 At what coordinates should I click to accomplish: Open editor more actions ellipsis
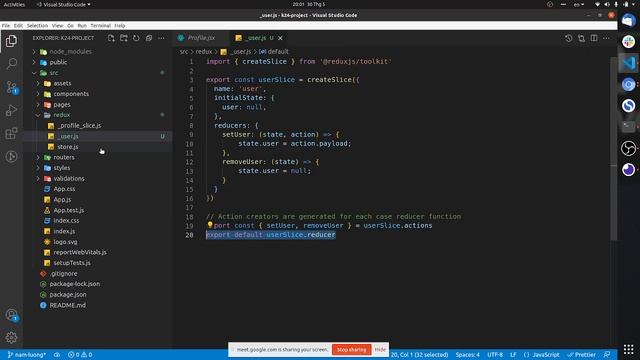[x=606, y=38]
